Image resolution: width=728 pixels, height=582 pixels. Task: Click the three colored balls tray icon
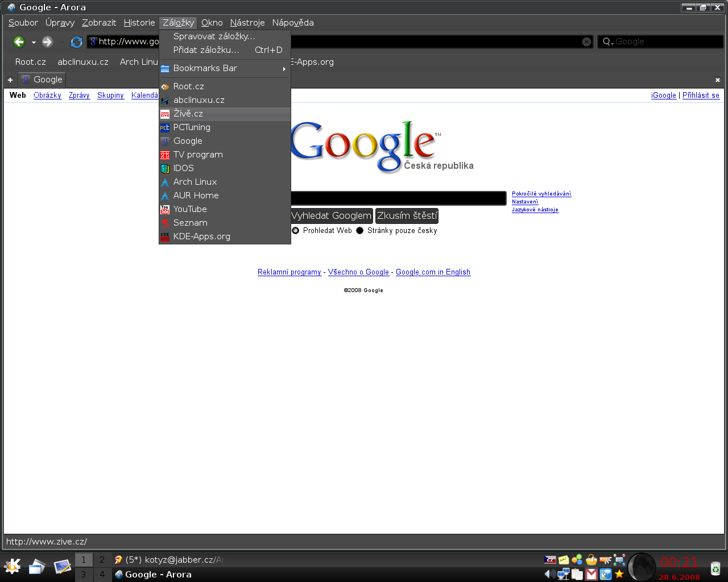pyautogui.click(x=577, y=560)
